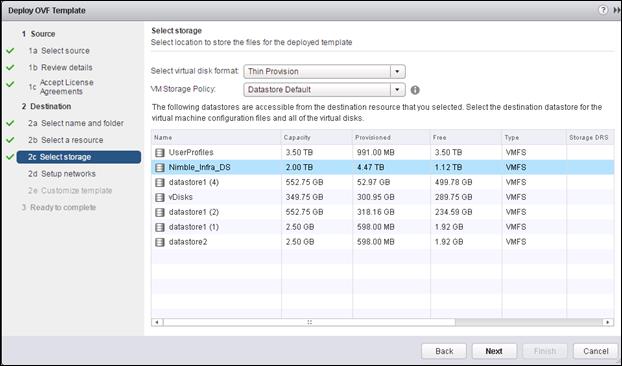This screenshot has width=622, height=366.
Task: Click the 1.12 TB free value
Action: (448, 168)
